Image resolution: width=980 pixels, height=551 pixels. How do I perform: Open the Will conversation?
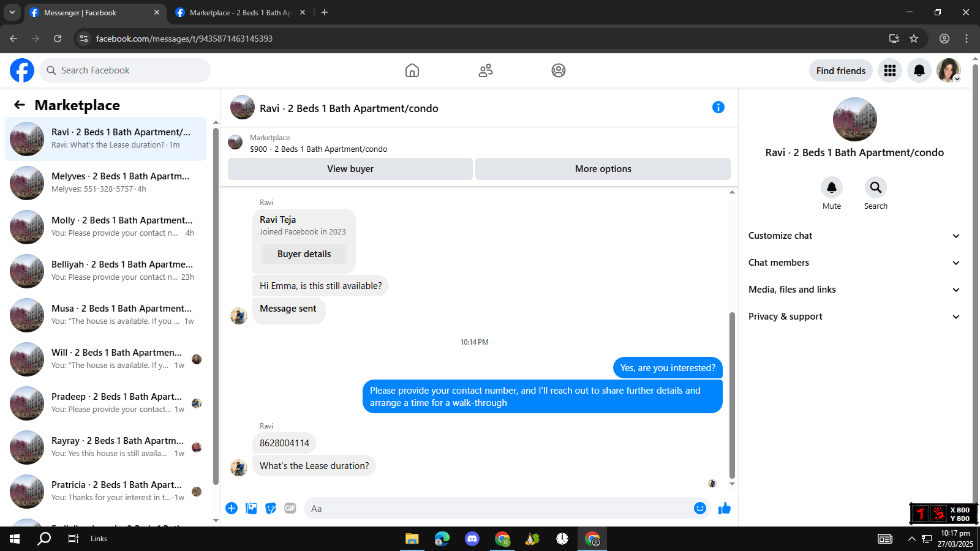pyautogui.click(x=105, y=359)
